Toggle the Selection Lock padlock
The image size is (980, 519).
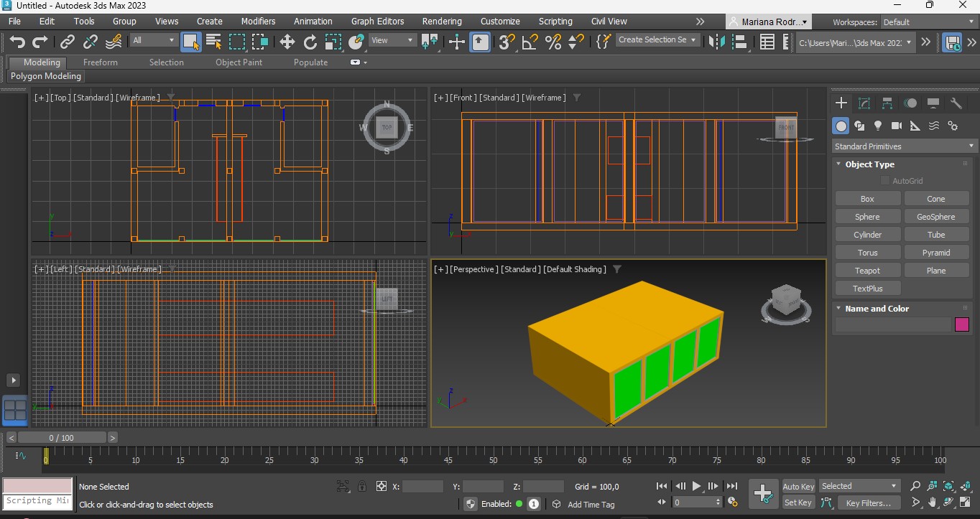(x=362, y=486)
